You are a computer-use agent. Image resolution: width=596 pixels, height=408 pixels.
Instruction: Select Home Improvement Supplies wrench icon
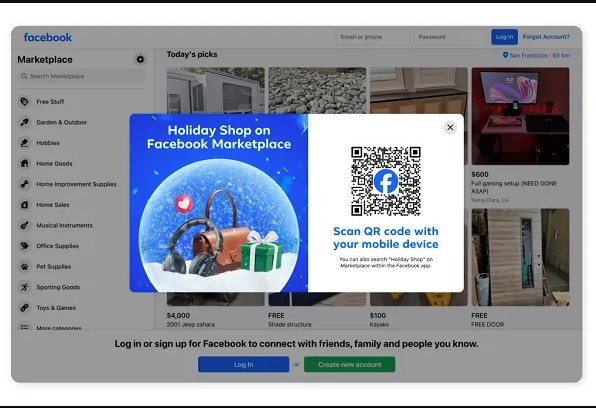point(25,184)
